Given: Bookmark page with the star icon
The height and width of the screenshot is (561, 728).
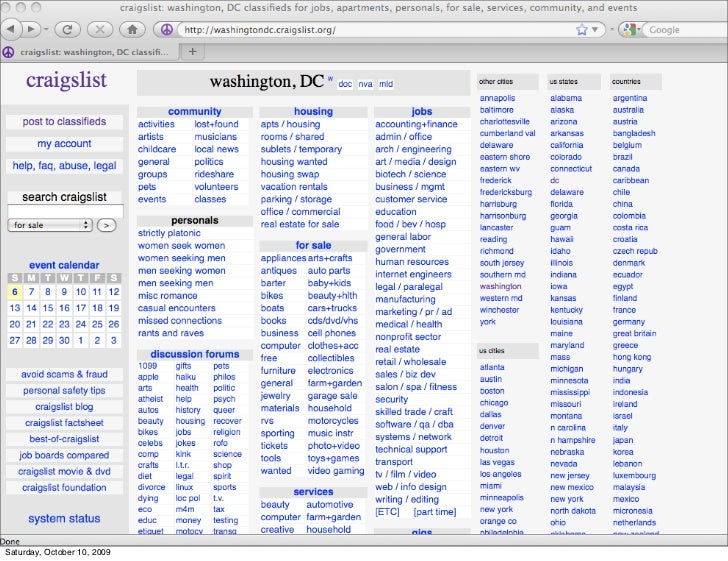Looking at the screenshot, I should (582, 30).
